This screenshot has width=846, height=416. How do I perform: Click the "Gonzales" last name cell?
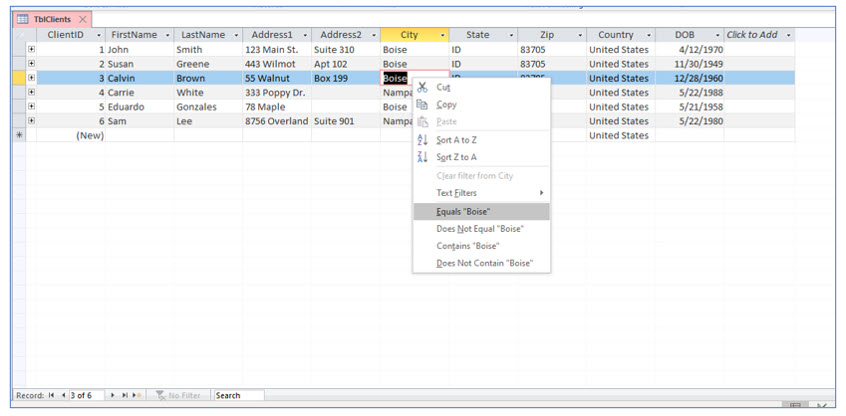[x=208, y=107]
